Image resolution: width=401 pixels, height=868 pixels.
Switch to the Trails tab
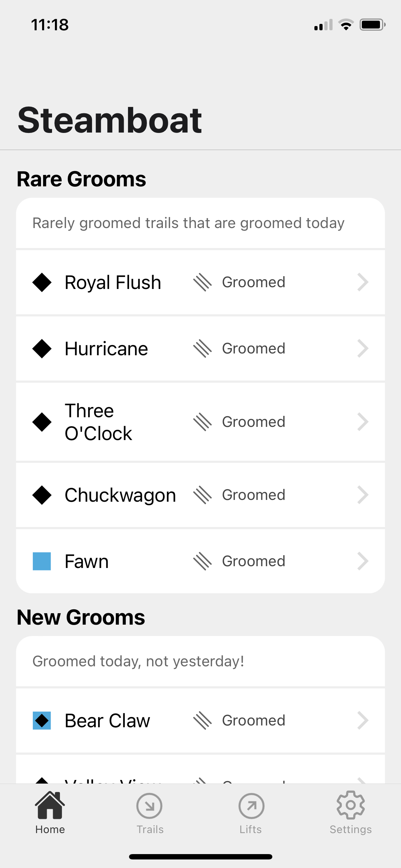[x=150, y=806]
